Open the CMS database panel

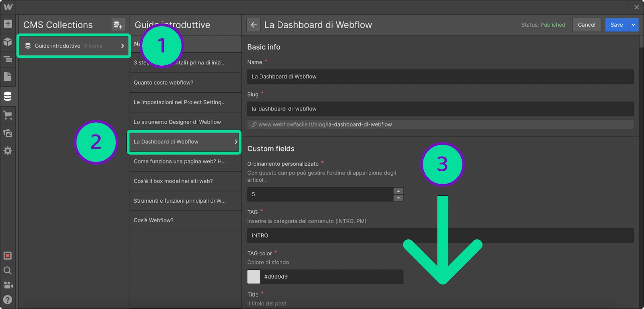tap(8, 96)
